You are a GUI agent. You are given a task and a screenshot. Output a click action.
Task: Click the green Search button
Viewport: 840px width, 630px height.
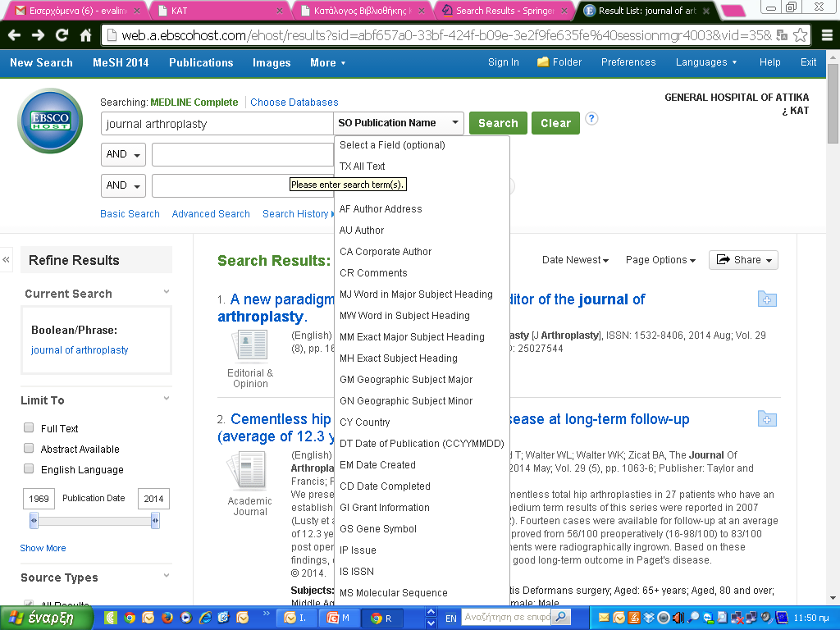click(x=498, y=123)
